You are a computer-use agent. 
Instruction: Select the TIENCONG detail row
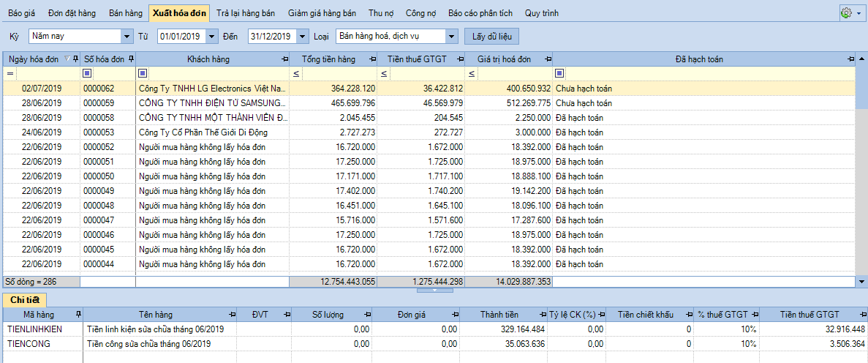point(434,343)
